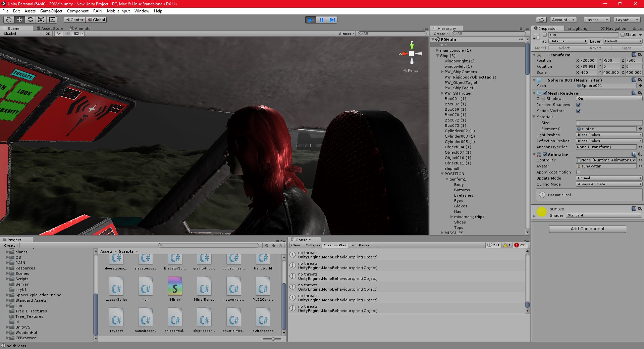This screenshot has height=349, width=644.
Task: Click the favorites star icon in Project
Action: (281, 245)
